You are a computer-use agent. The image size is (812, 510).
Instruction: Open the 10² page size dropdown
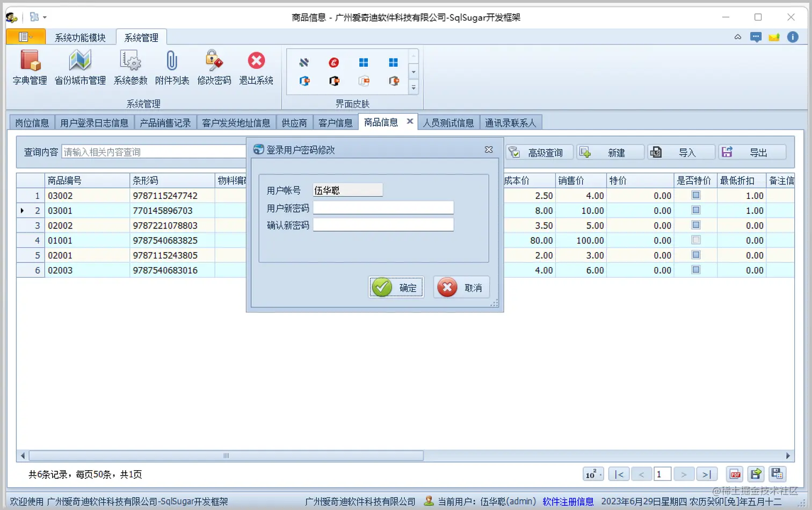[x=593, y=474]
